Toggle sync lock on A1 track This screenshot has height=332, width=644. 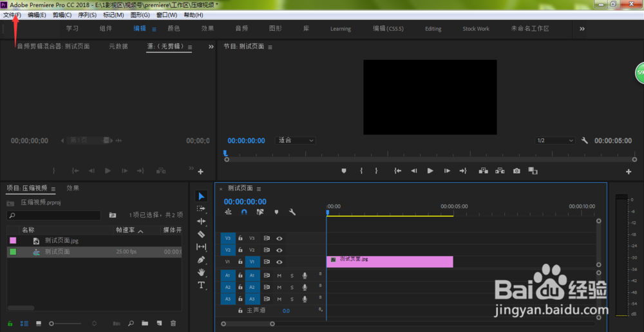(x=267, y=275)
